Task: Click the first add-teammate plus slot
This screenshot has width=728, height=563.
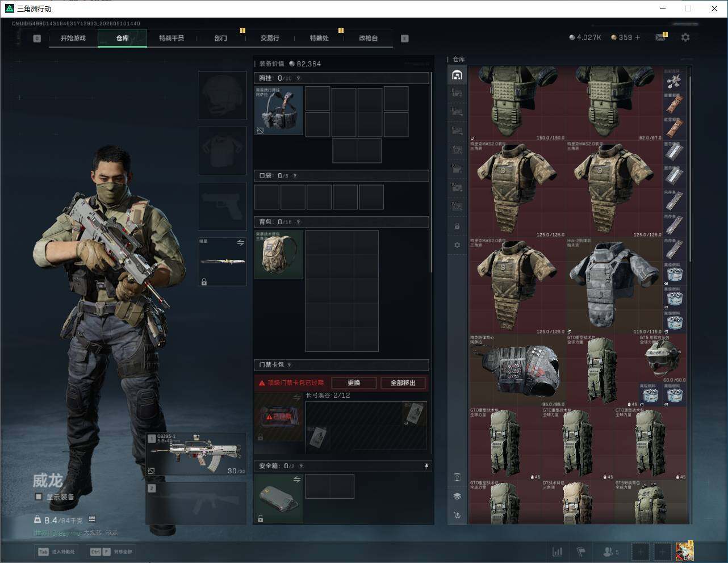Action: click(640, 552)
